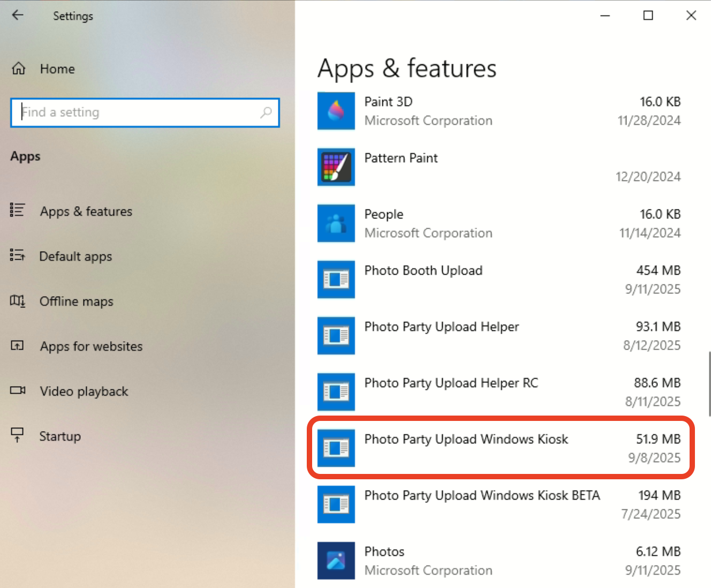Click the Photo Party Upload Windows Kiosk BETA icon
Image resolution: width=711 pixels, height=588 pixels.
336,504
